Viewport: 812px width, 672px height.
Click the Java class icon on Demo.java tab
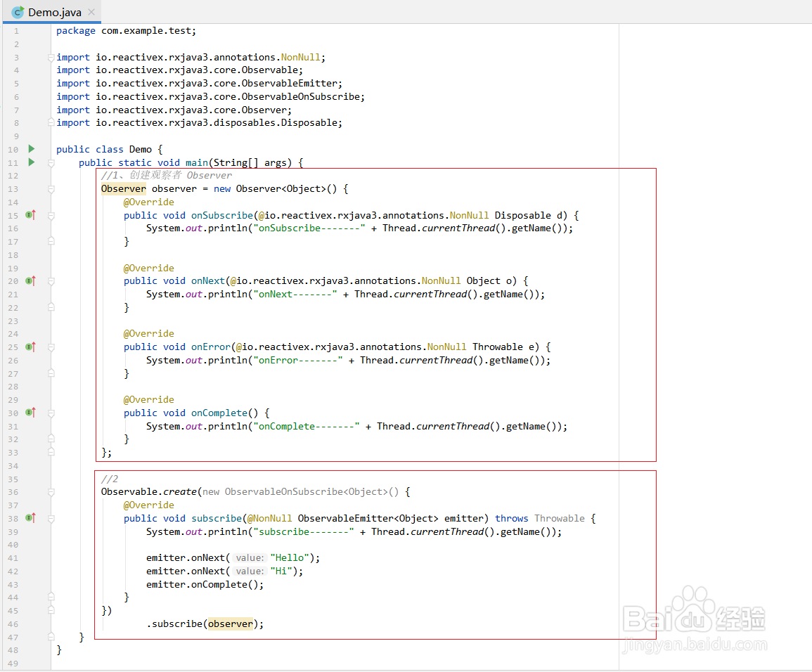(x=18, y=12)
